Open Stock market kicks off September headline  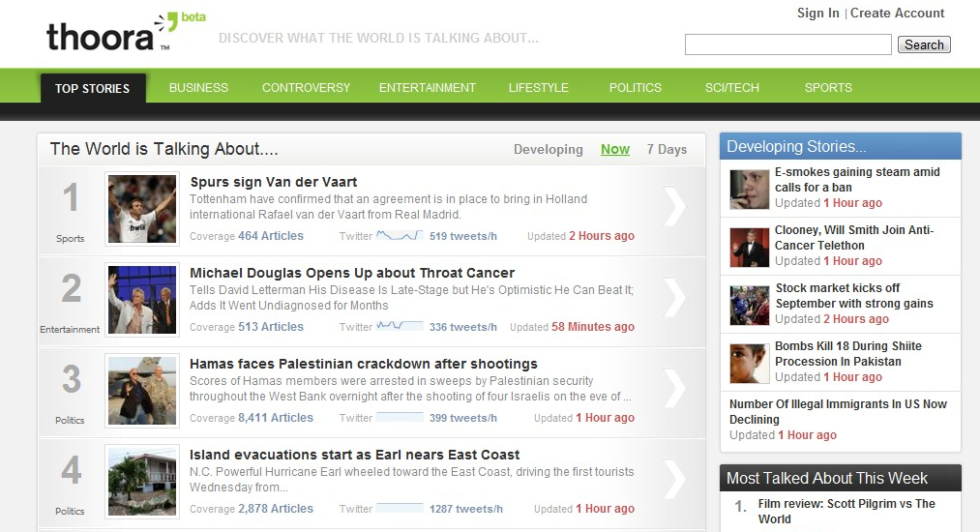853,296
